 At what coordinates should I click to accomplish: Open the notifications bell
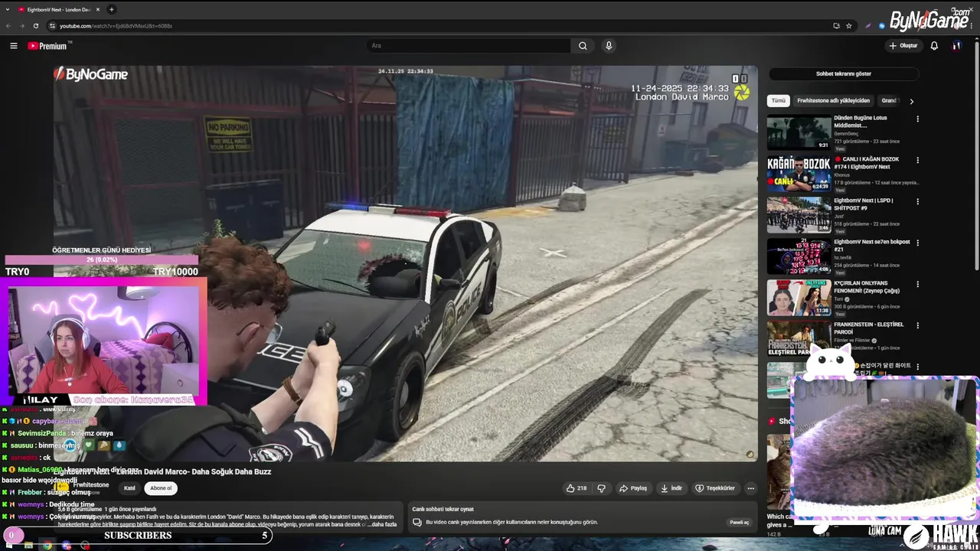pyautogui.click(x=934, y=46)
